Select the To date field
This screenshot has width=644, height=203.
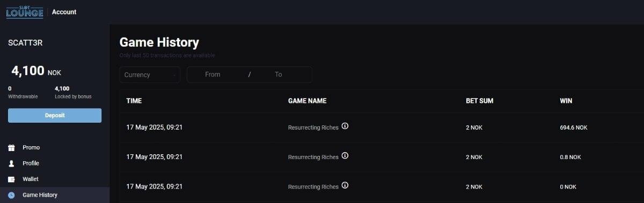278,74
